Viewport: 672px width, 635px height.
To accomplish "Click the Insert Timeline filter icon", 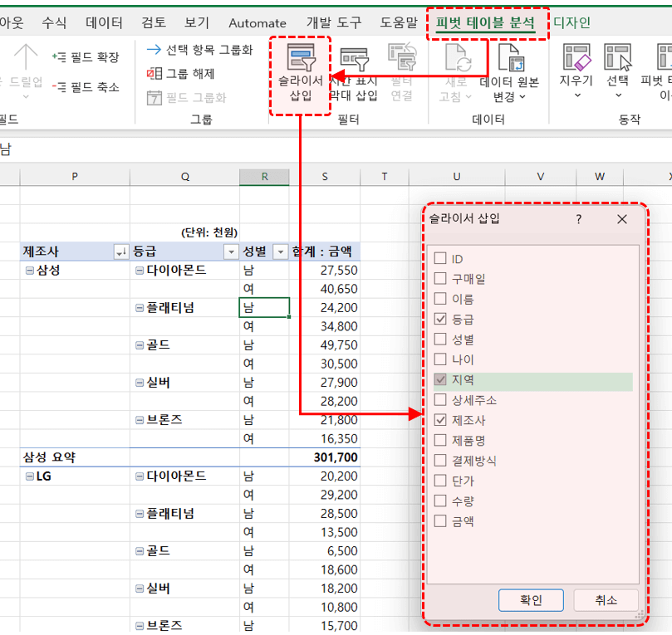I will coord(355,59).
